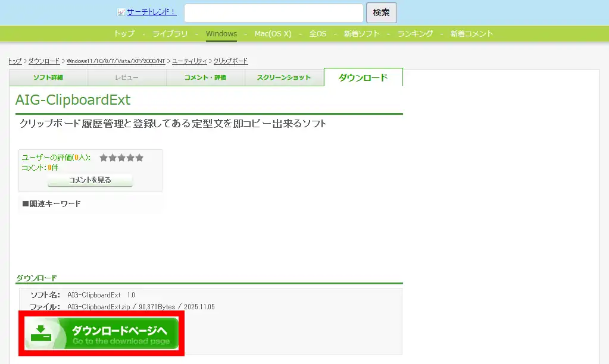Open the レビュー tab

[127, 77]
